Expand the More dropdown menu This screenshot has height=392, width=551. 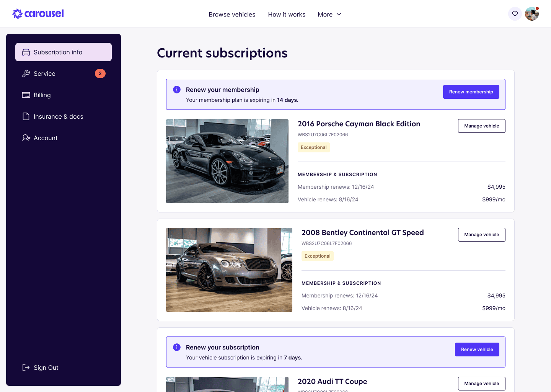pyautogui.click(x=329, y=15)
